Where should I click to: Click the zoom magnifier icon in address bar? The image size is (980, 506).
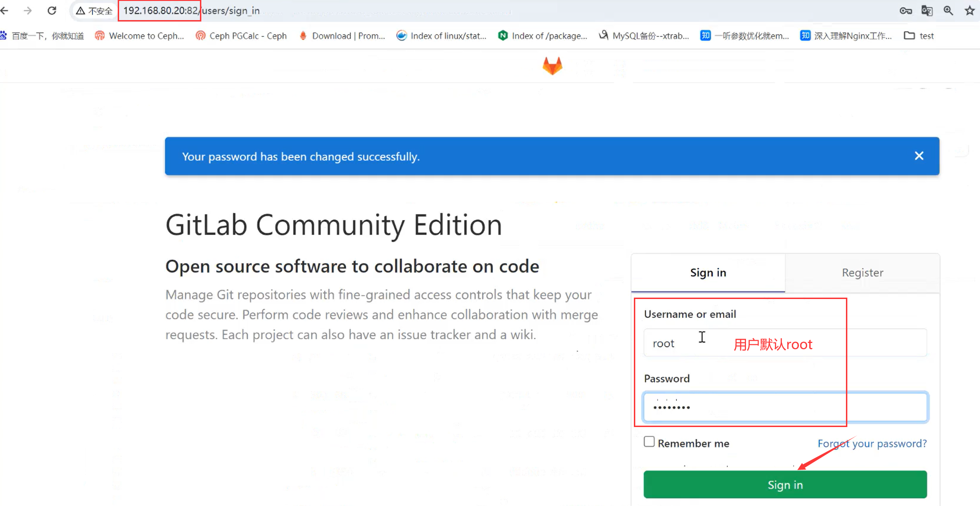(948, 10)
